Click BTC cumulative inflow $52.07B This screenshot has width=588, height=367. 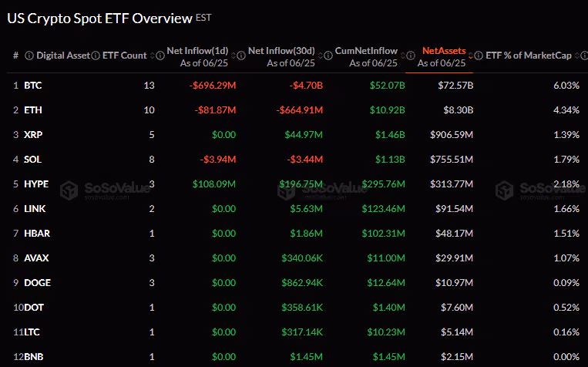tap(388, 86)
